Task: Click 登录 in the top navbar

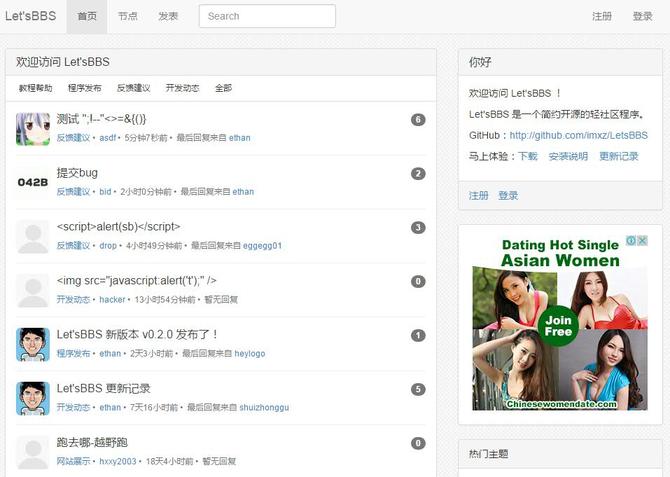Action: pyautogui.click(x=642, y=17)
